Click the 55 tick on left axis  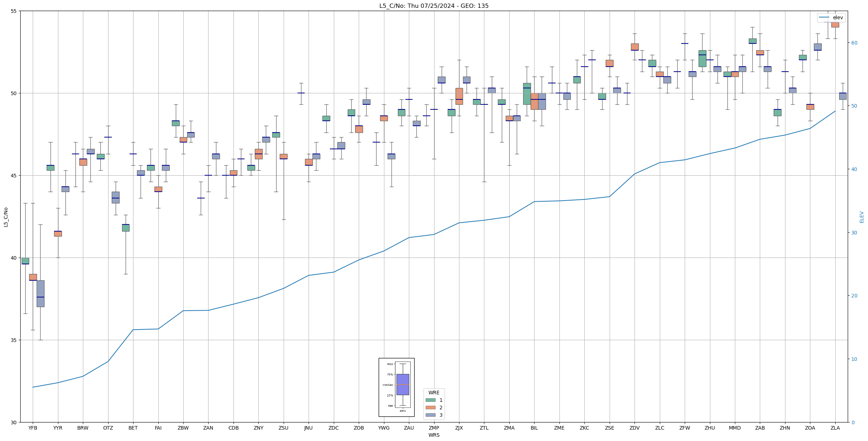pyautogui.click(x=14, y=11)
